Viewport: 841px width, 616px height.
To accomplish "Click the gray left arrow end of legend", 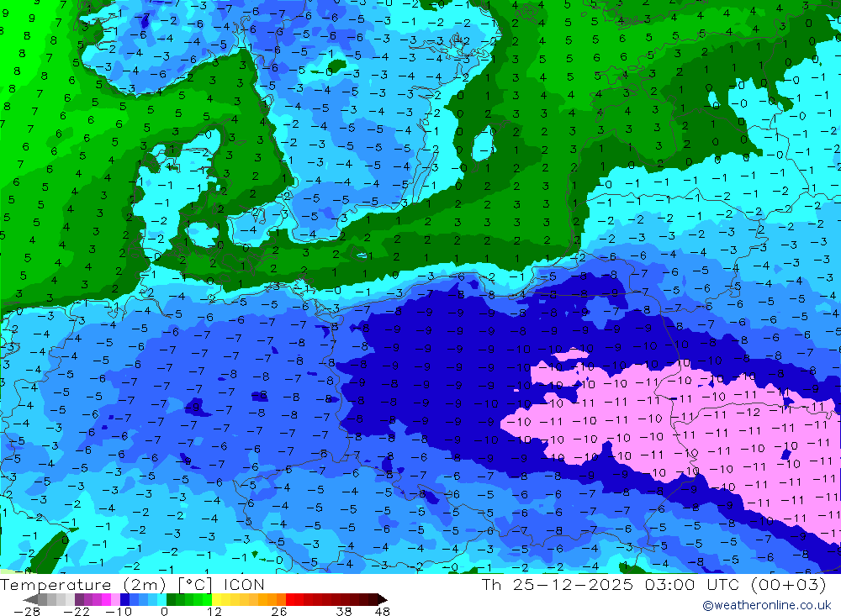I will pos(30,599).
